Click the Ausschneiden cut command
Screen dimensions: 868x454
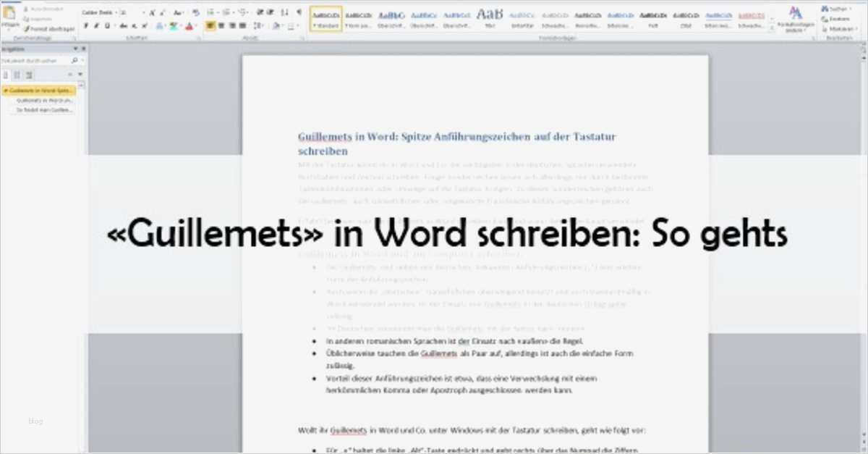click(x=45, y=10)
